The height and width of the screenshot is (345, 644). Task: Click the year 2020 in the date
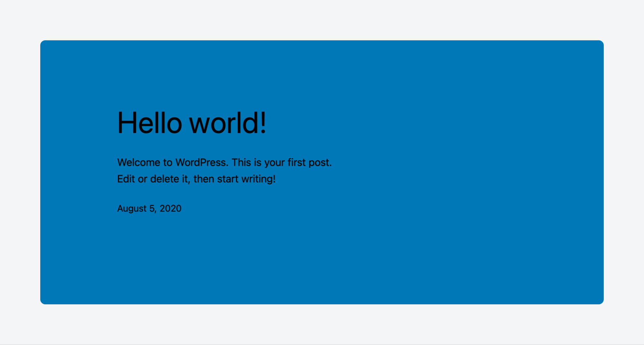tap(171, 208)
